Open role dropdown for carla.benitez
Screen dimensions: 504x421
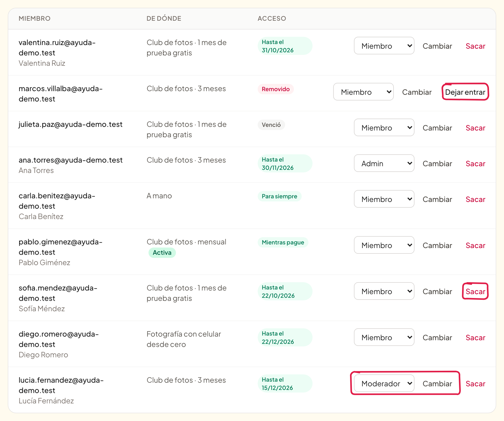(384, 199)
